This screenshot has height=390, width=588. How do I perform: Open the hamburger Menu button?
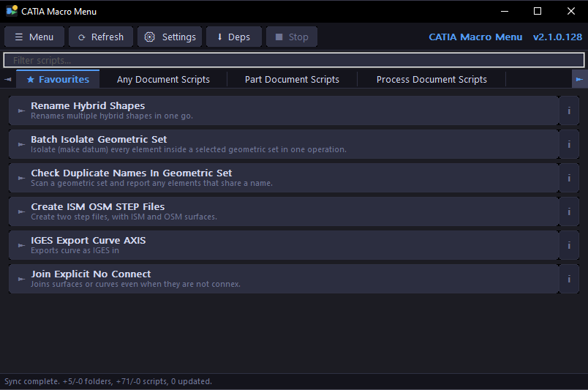tap(34, 37)
